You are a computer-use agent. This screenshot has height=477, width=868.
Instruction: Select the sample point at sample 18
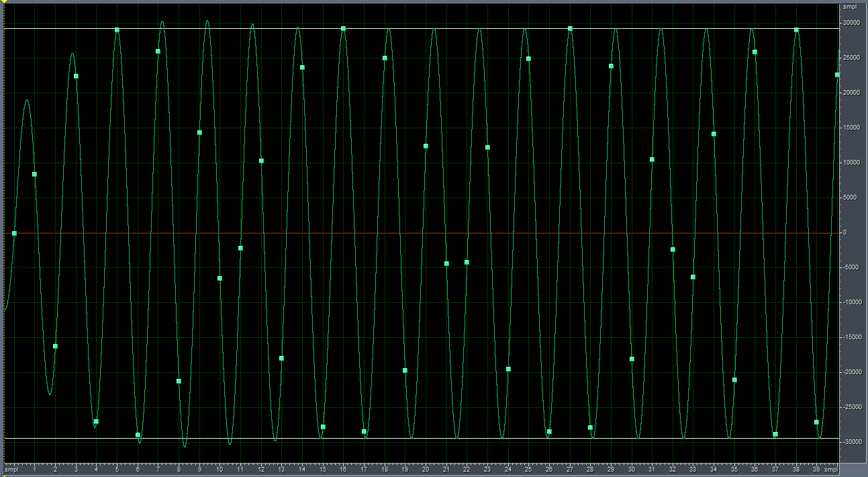(x=385, y=58)
